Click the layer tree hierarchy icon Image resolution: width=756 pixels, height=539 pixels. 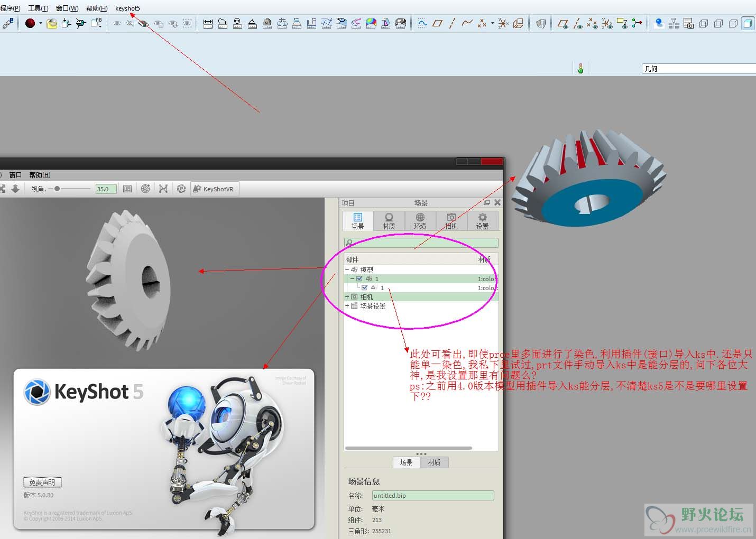[674, 23]
